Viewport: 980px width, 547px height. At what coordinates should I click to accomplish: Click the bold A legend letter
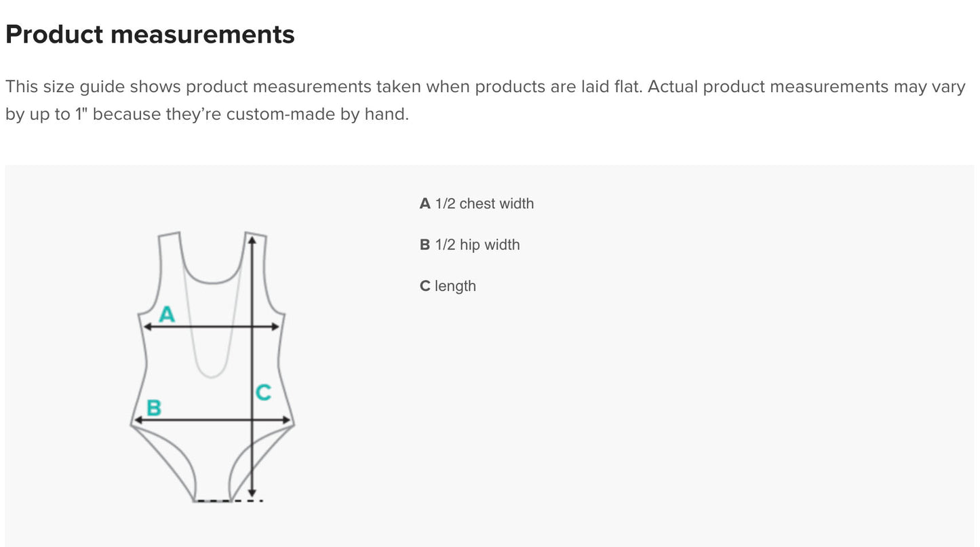425,203
